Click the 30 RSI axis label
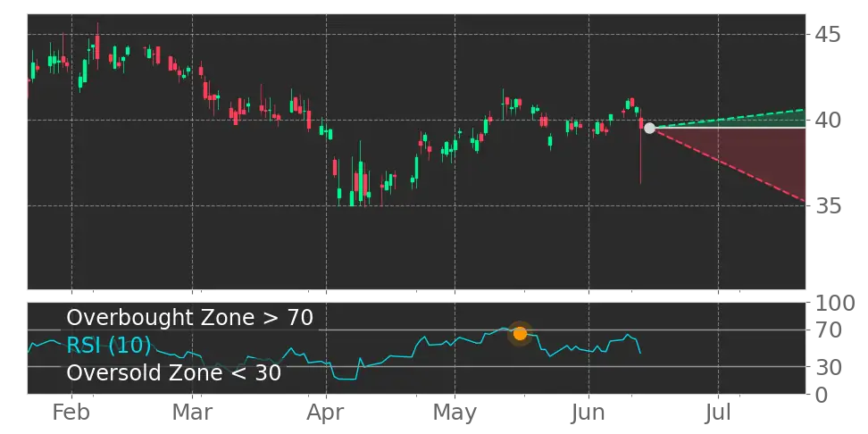This screenshot has height=434, width=868. (828, 366)
